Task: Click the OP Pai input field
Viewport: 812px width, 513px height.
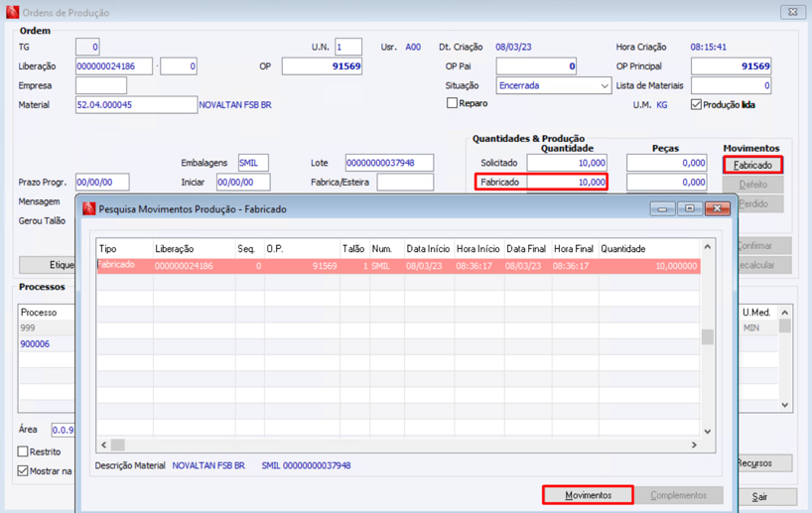Action: coord(536,66)
